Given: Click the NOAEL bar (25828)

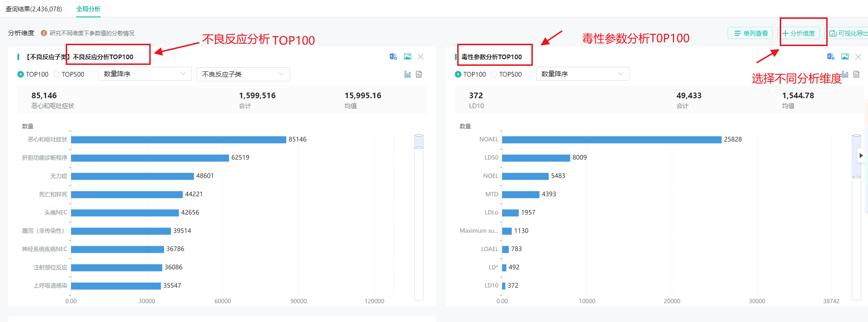Looking at the screenshot, I should tap(612, 140).
